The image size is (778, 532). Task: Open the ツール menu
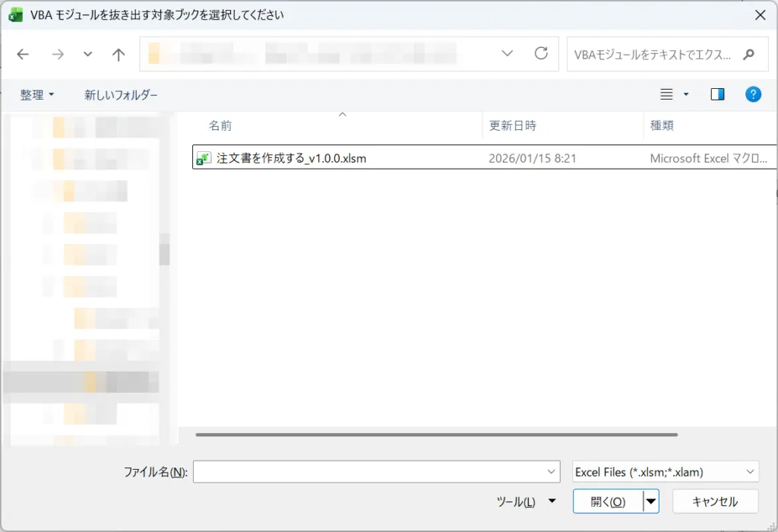pyautogui.click(x=525, y=502)
